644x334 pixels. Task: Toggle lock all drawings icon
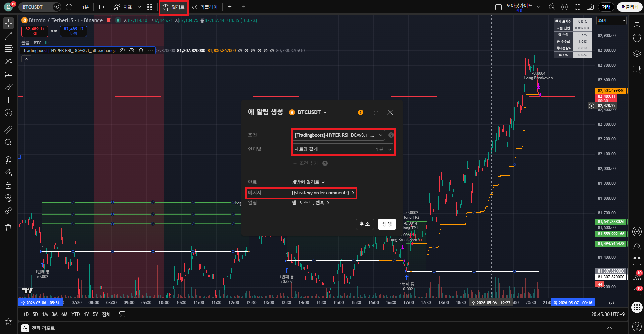(x=8, y=185)
